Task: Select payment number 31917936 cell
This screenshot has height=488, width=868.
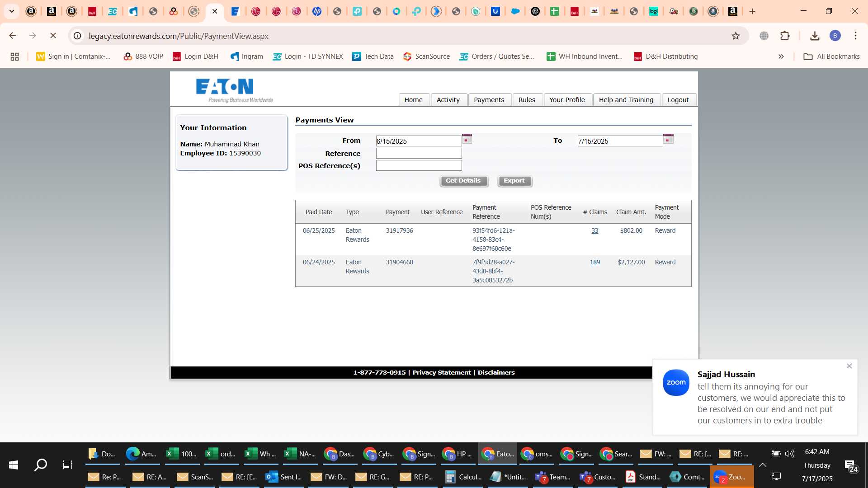Action: (x=399, y=230)
